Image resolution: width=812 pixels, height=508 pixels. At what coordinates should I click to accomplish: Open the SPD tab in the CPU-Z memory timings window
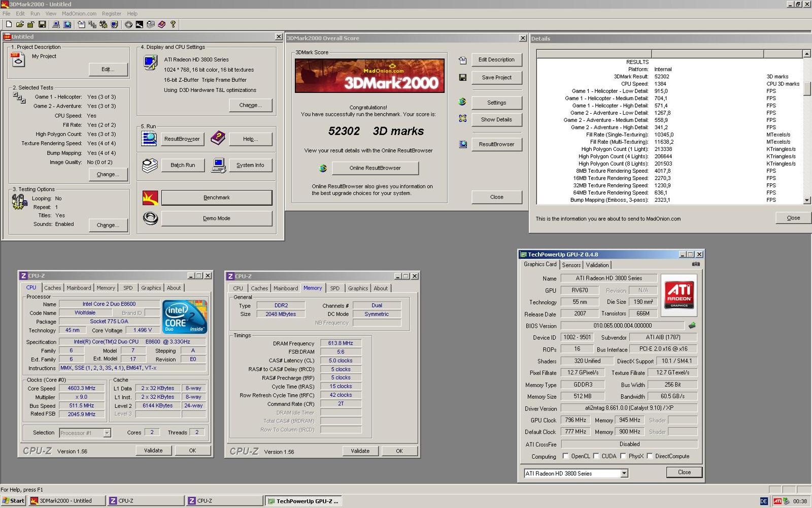335,288
